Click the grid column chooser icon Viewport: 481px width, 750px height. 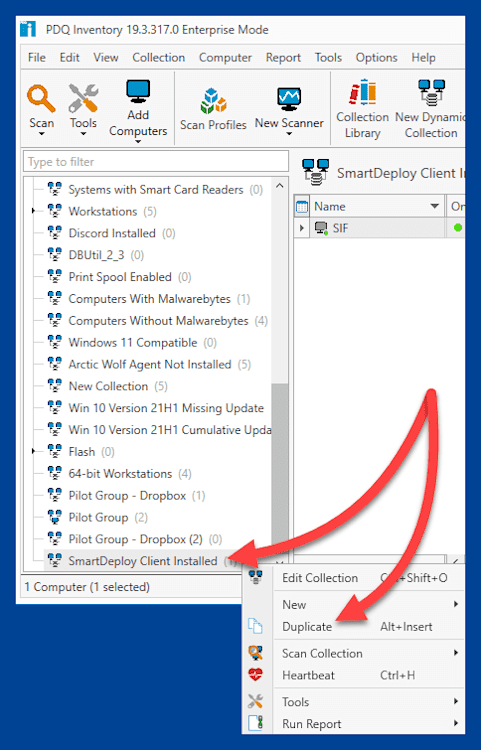(302, 207)
